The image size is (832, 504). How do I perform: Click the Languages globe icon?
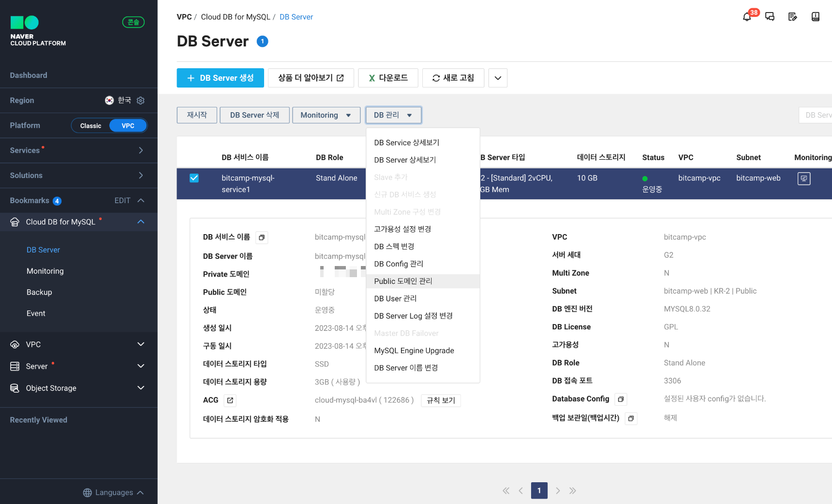coord(88,492)
